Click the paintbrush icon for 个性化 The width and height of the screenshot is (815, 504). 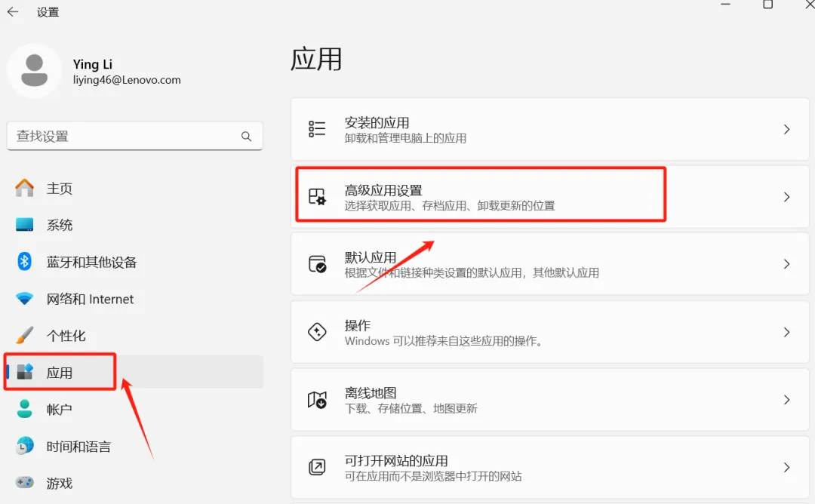[x=25, y=335]
